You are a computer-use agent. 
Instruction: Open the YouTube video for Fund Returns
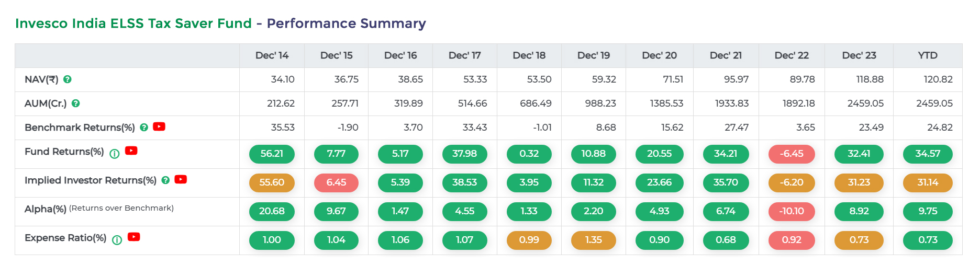[131, 151]
